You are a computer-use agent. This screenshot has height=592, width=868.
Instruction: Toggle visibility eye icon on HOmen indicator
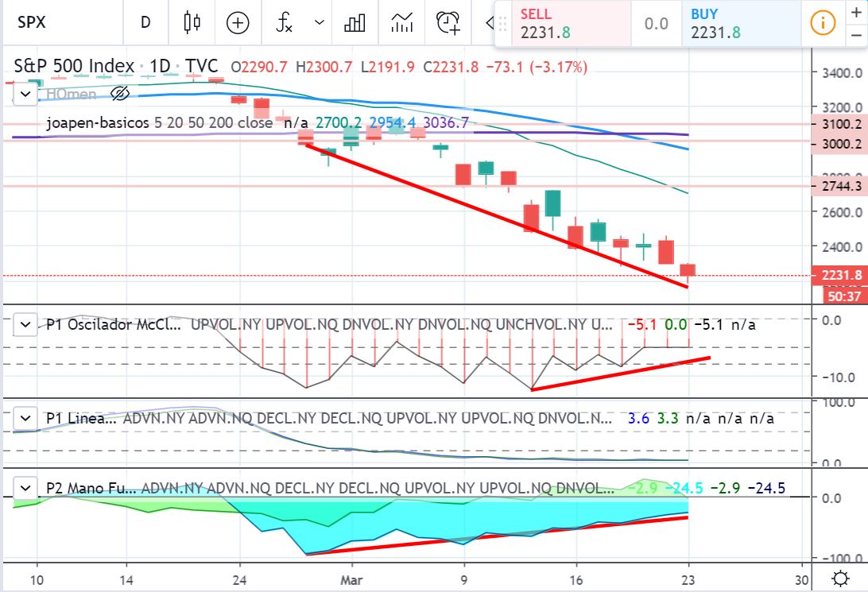pyautogui.click(x=120, y=95)
